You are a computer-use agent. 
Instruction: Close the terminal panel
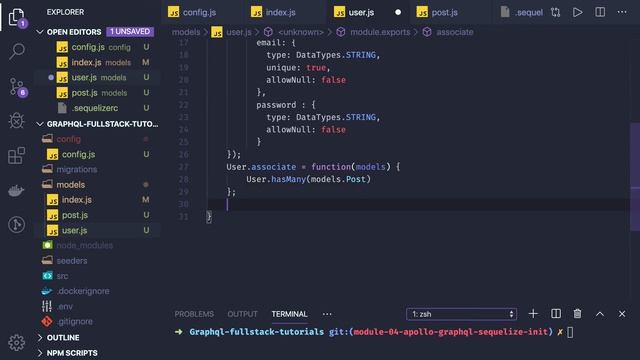pos(622,313)
